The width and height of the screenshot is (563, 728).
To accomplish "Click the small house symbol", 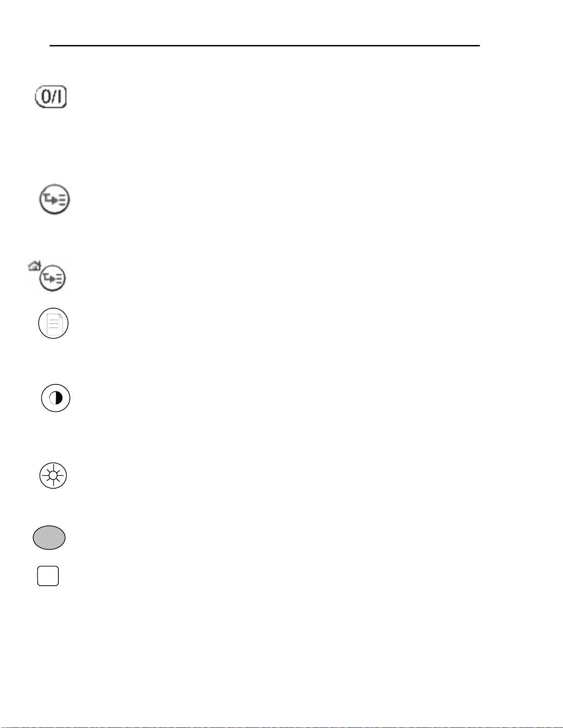I will (34, 265).
